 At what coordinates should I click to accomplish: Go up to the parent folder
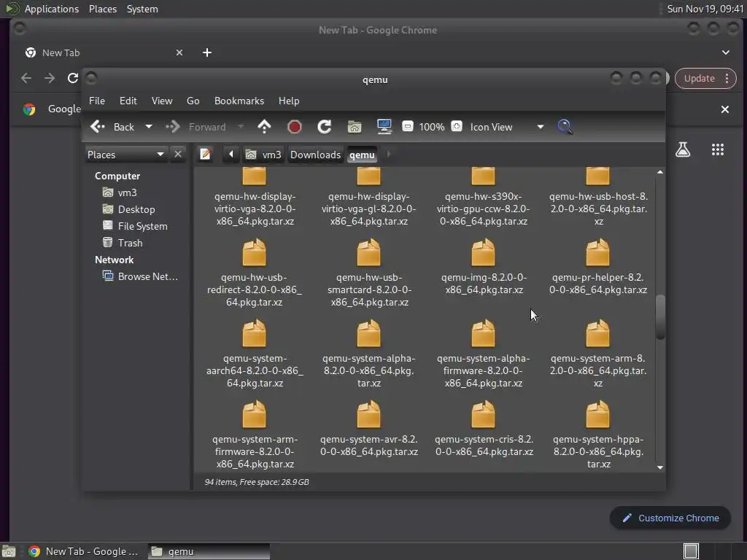pyautogui.click(x=264, y=127)
